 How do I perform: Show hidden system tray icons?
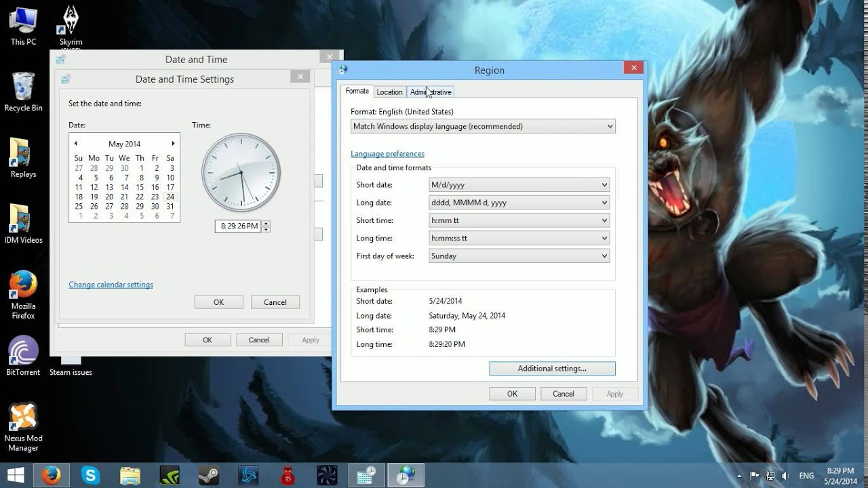739,476
